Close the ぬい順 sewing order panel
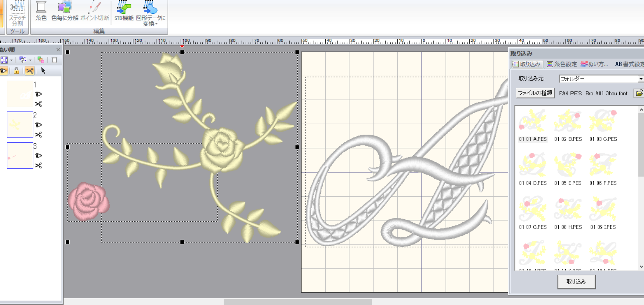This screenshot has width=644, height=305. tap(58, 50)
